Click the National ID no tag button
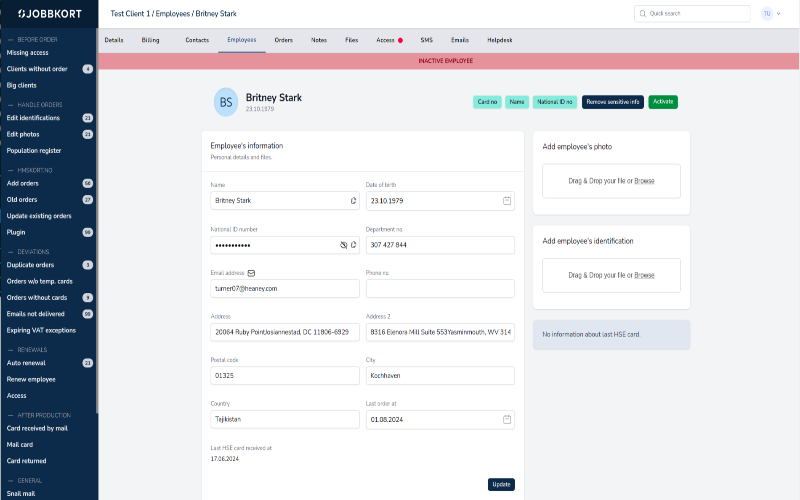This screenshot has width=800, height=500. coord(555,102)
